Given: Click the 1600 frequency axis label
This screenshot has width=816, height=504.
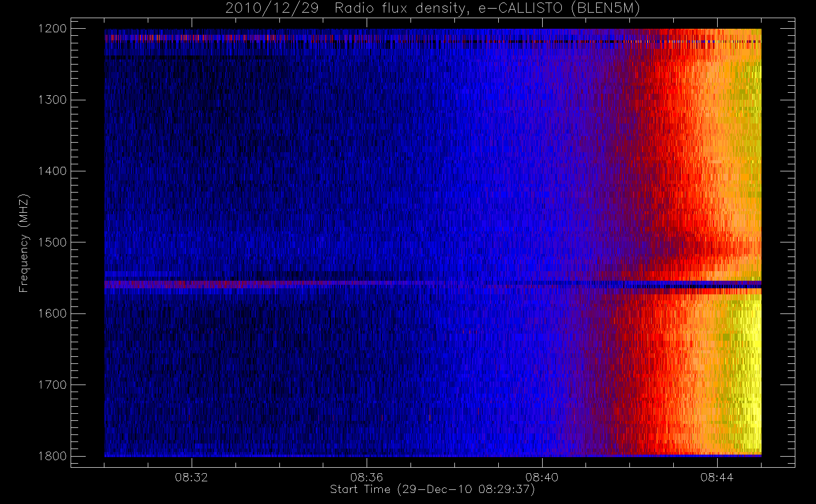Looking at the screenshot, I should click(52, 313).
